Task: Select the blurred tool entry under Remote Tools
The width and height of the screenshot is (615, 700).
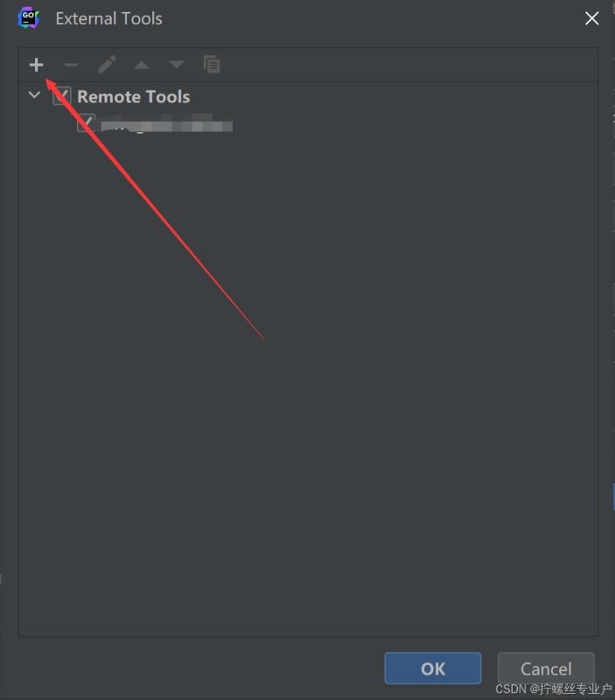Action: point(166,123)
